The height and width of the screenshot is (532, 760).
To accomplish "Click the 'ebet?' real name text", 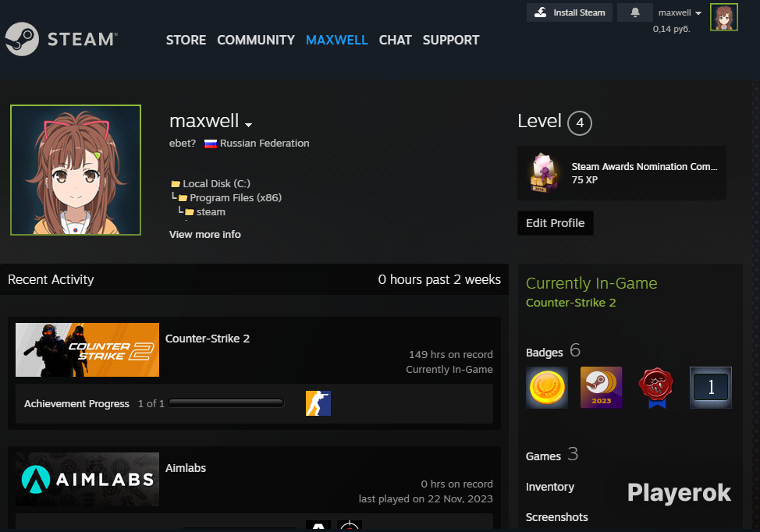I will coord(183,144).
